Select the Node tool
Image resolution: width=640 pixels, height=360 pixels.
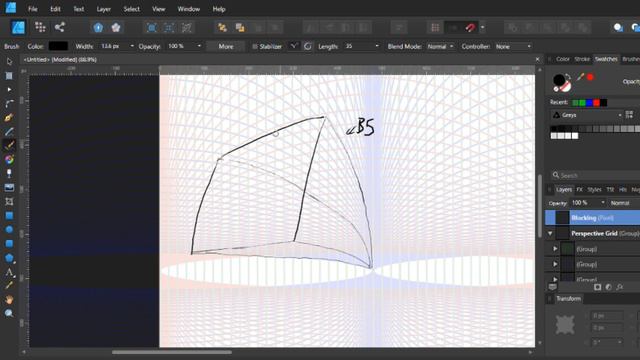click(9, 89)
